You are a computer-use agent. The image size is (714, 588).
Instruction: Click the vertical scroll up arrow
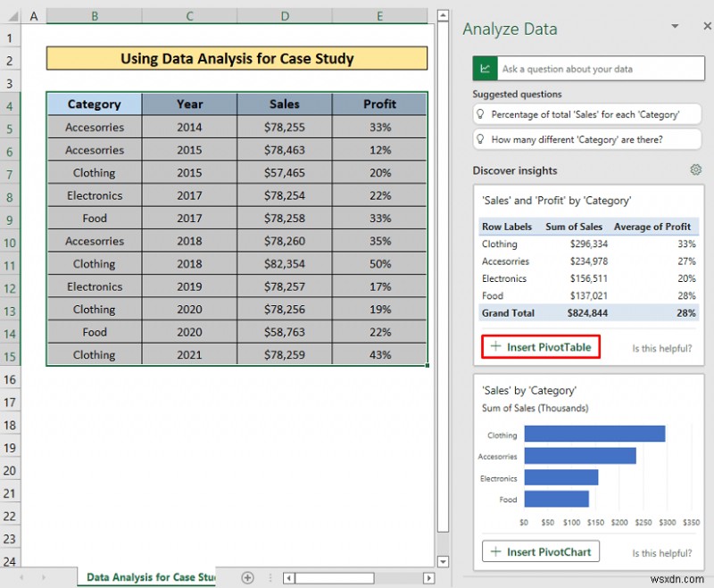click(x=444, y=14)
